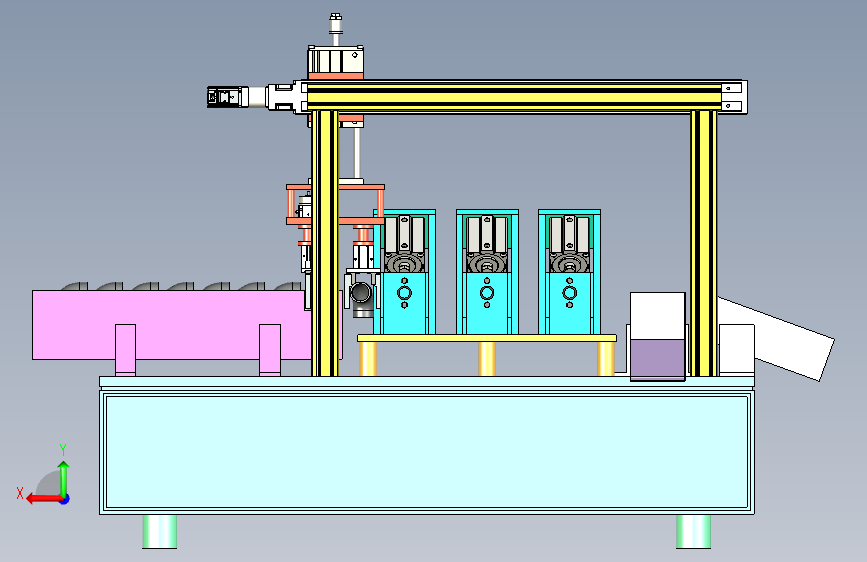
Task: Select the small white block right of the right column
Action: click(x=737, y=350)
